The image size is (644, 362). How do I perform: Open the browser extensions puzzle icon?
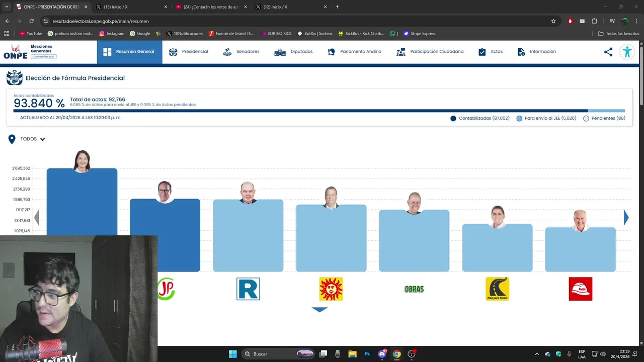pos(594,21)
